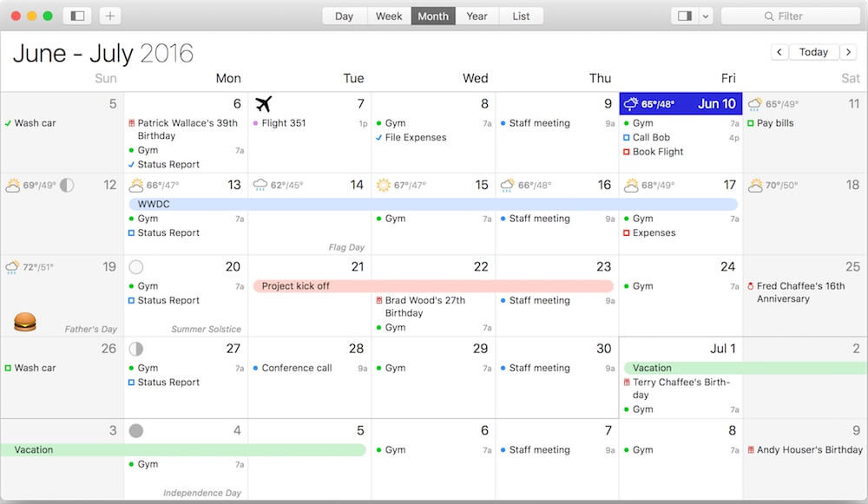The width and height of the screenshot is (868, 504).
Task: Open Staff meeting on June 30
Action: pyautogui.click(x=557, y=368)
